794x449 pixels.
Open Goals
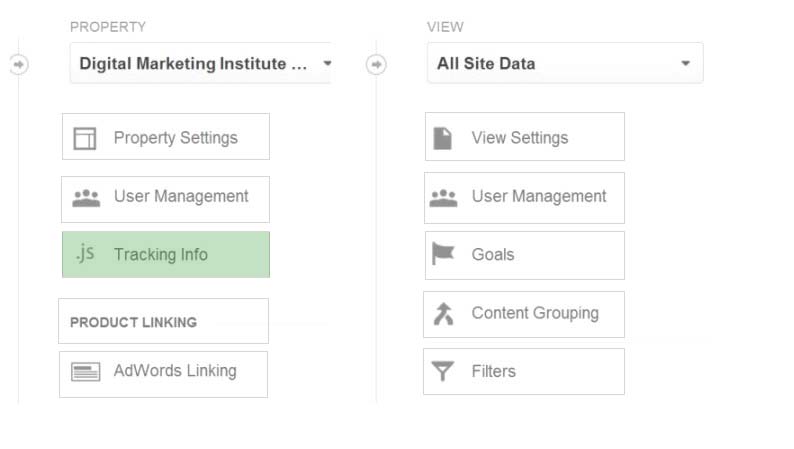pyautogui.click(x=525, y=256)
